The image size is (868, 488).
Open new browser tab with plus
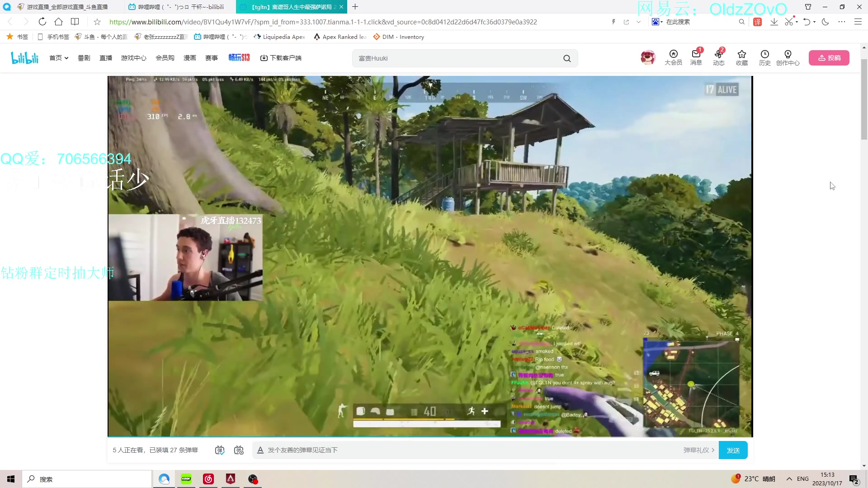pyautogui.click(x=355, y=7)
